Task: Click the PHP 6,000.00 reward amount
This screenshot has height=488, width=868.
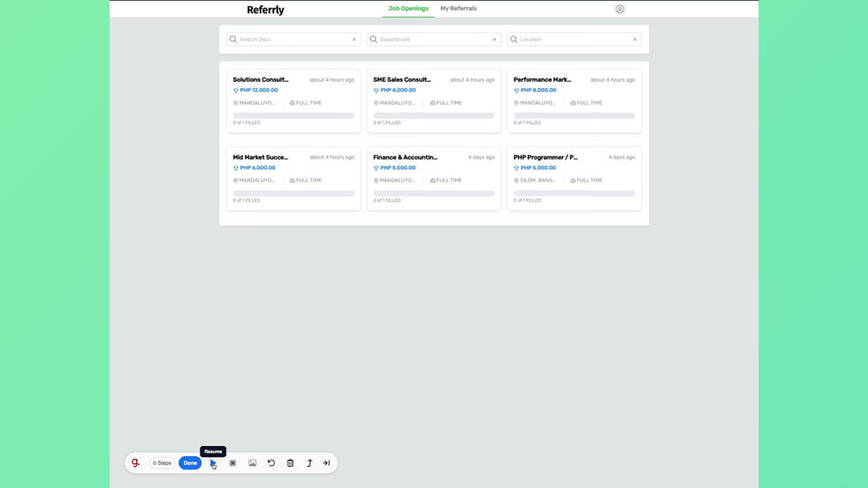Action: (257, 167)
